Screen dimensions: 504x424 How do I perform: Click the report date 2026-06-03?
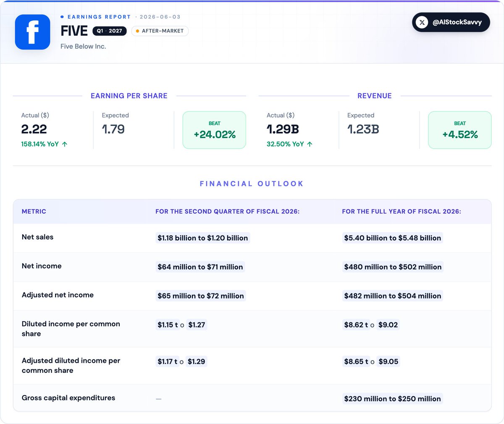pos(160,17)
